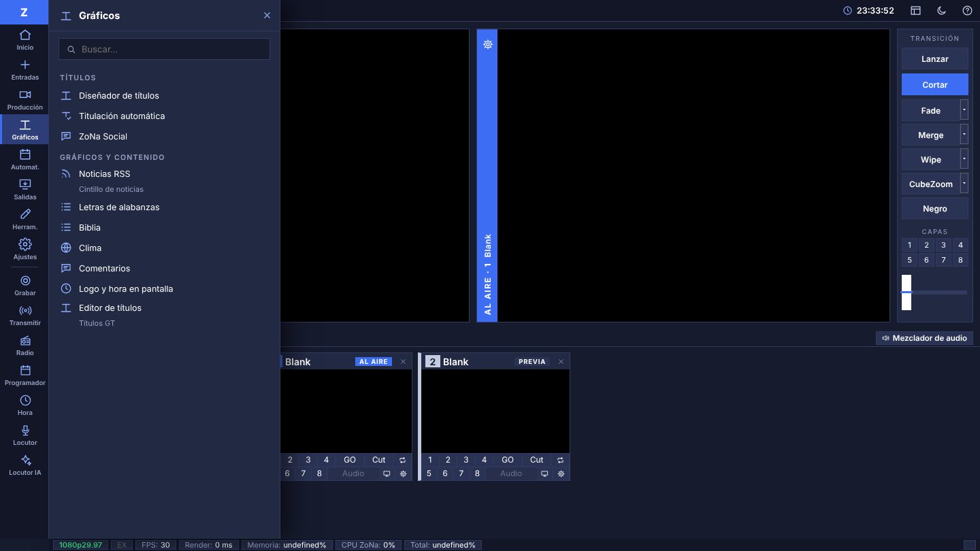This screenshot has width=980, height=551.
Task: Open the AL AIRE output settings gear
Action: pos(487,44)
